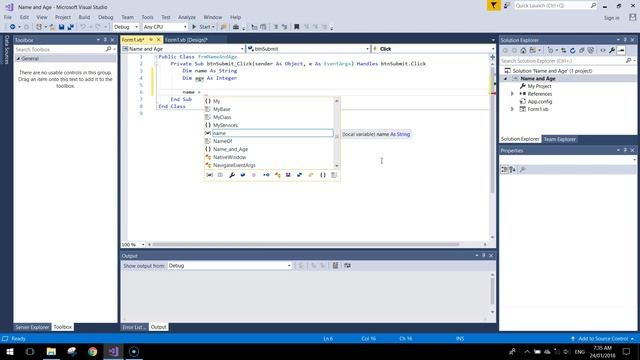Click the Solution Explorer Refresh icon
Image resolution: width=640 pixels, height=360 pixels.
(572, 51)
